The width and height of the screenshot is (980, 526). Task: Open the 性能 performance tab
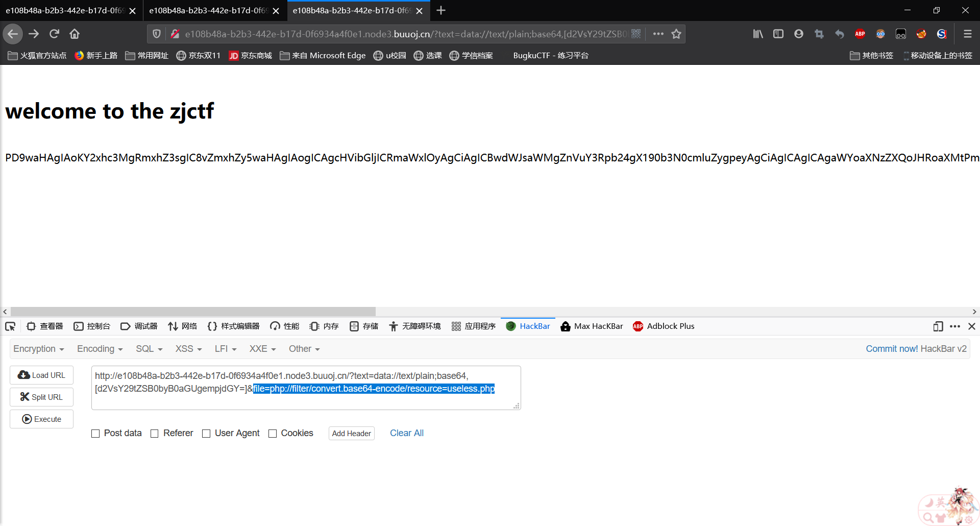tap(285, 326)
